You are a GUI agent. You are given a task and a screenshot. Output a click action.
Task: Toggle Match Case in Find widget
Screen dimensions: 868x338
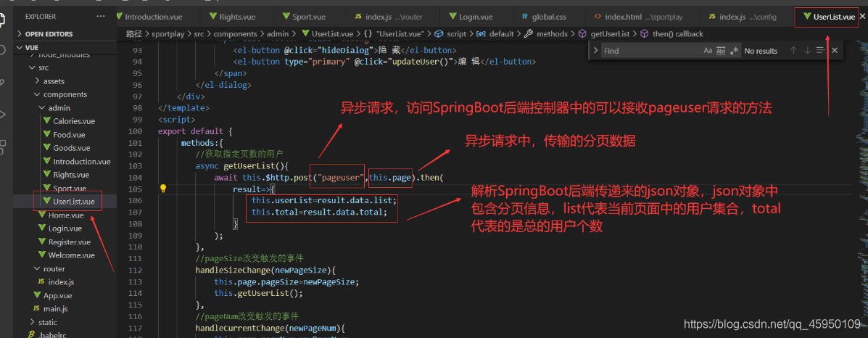click(708, 51)
